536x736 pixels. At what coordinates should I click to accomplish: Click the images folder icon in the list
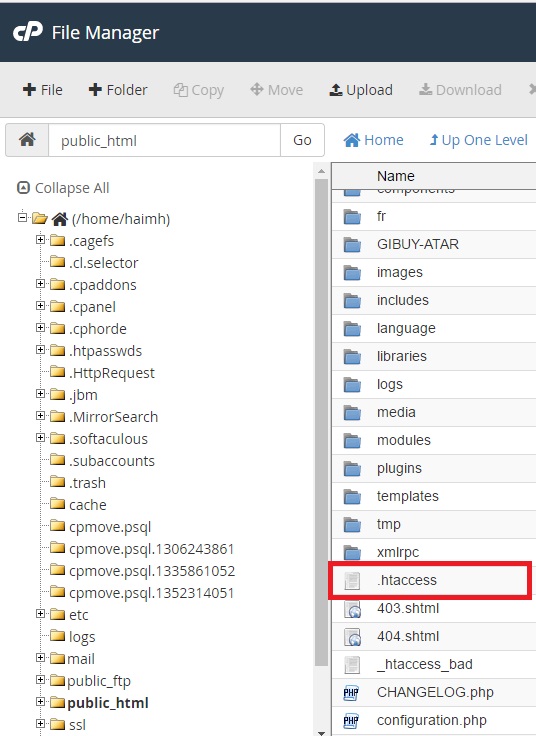(x=352, y=273)
